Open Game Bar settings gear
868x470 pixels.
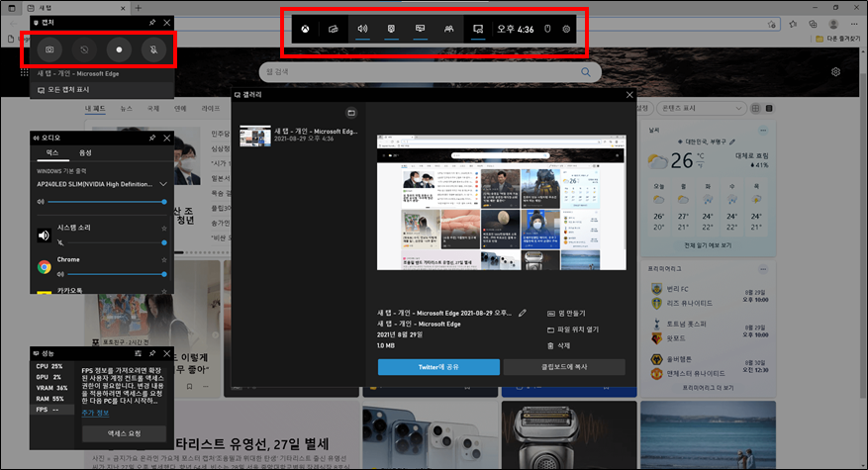tap(566, 30)
